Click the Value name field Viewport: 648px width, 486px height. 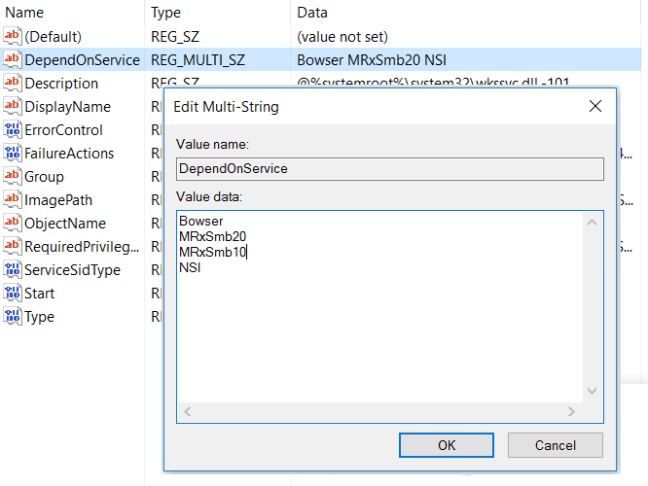point(390,169)
